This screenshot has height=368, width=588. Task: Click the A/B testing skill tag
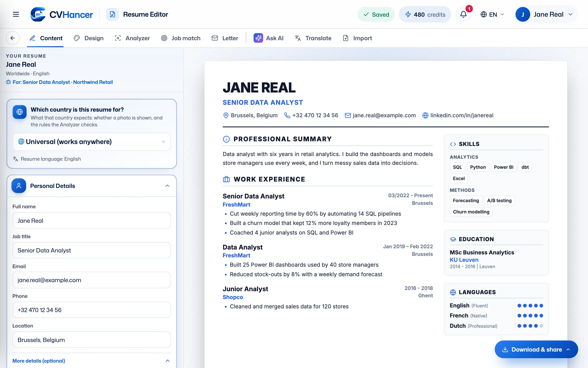coord(499,200)
